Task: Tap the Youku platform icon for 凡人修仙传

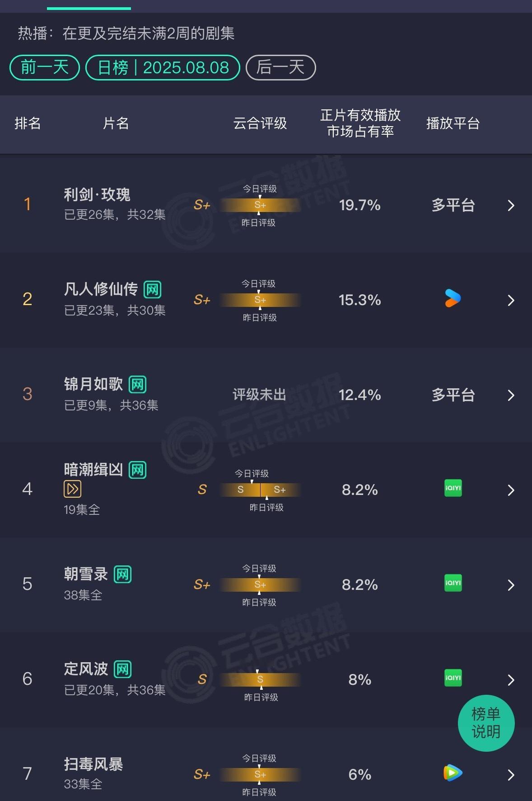Action: 453,299
